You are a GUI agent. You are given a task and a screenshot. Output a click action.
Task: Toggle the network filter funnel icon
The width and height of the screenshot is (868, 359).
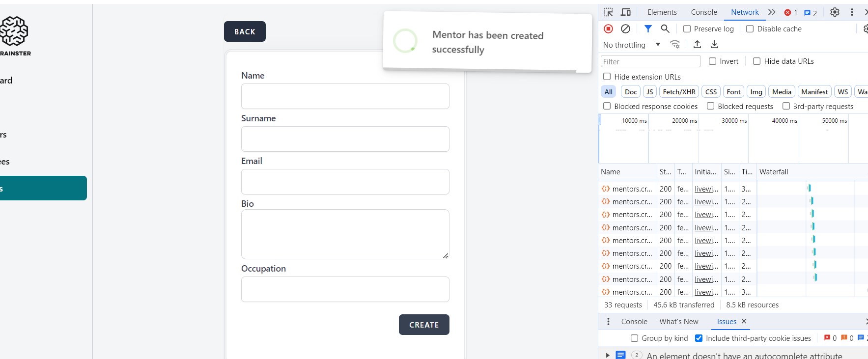pyautogui.click(x=648, y=29)
